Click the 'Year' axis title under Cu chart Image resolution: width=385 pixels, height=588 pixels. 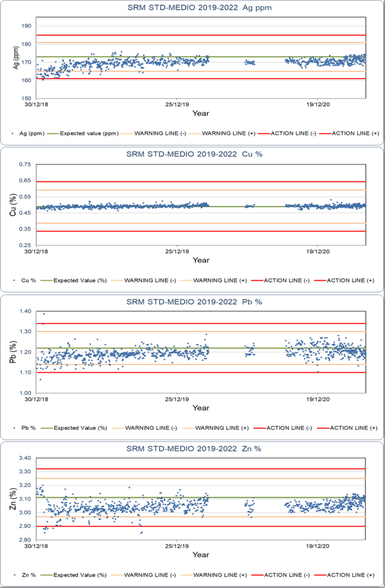click(x=201, y=260)
